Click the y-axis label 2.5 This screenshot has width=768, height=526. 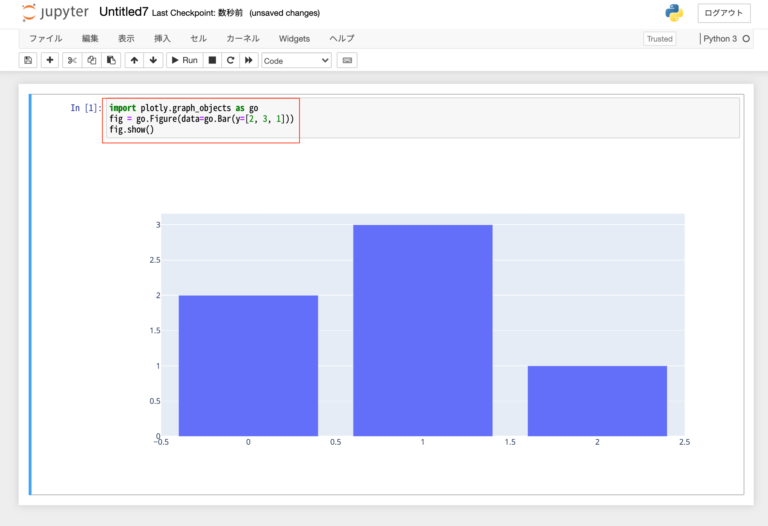(x=155, y=260)
